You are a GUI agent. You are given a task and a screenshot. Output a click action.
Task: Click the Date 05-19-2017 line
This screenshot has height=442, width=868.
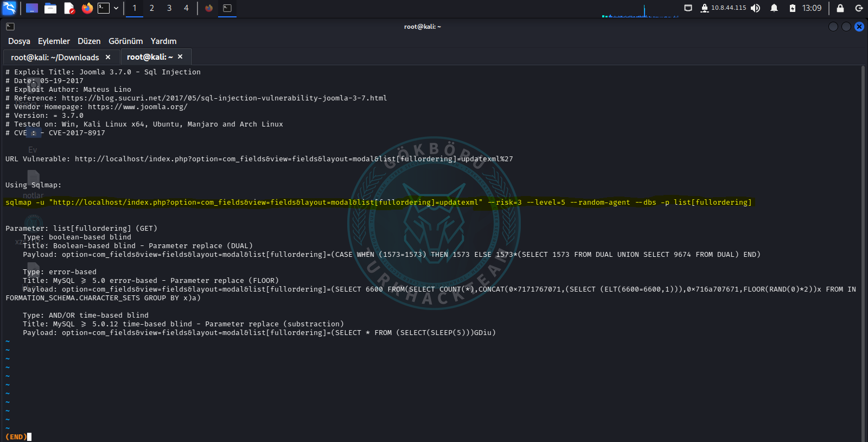coord(44,81)
